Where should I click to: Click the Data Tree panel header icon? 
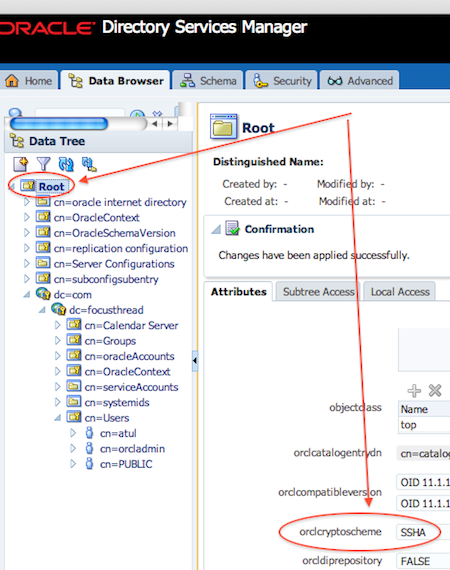point(17,141)
